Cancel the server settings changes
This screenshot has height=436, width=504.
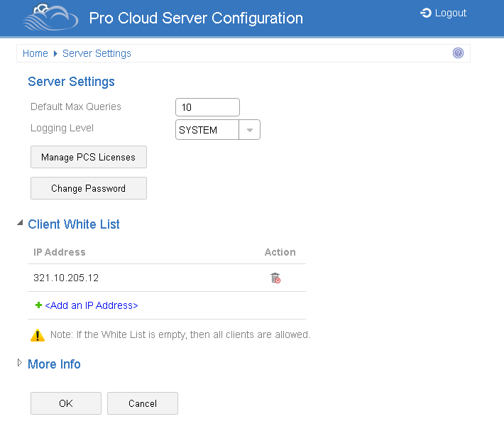click(x=143, y=403)
